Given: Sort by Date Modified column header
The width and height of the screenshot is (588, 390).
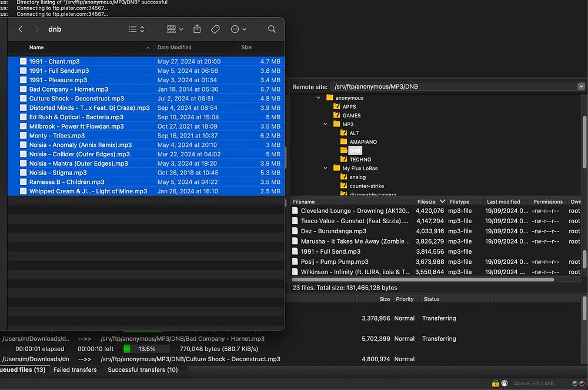Looking at the screenshot, I should click(174, 48).
